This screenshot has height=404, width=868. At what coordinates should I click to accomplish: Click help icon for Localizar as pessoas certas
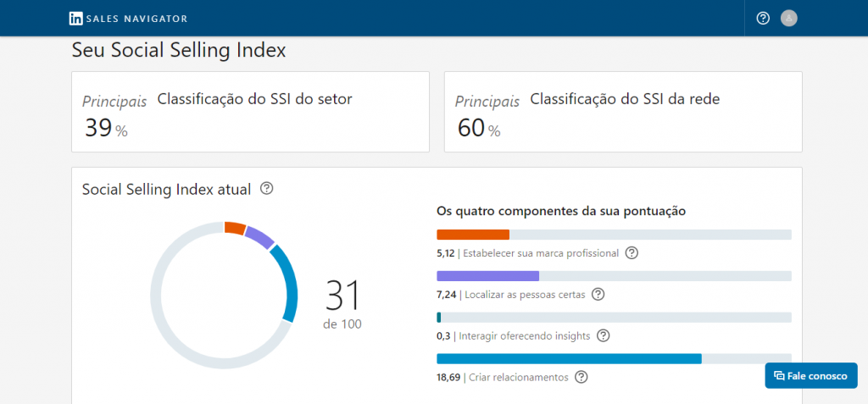tap(598, 294)
